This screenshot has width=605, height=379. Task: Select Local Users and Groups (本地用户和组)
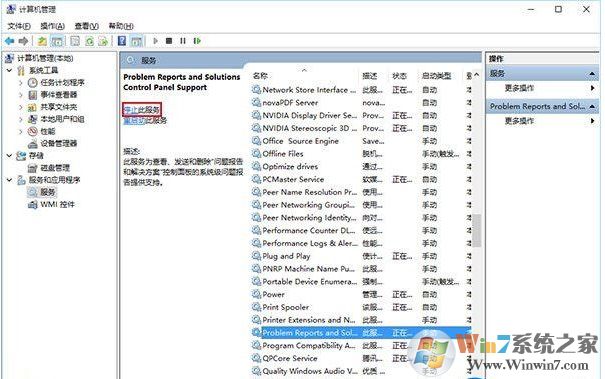56,119
